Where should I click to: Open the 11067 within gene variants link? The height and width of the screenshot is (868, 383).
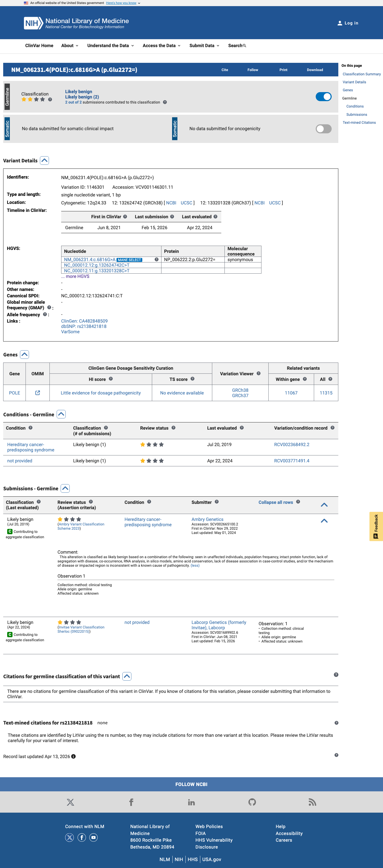pyautogui.click(x=291, y=393)
